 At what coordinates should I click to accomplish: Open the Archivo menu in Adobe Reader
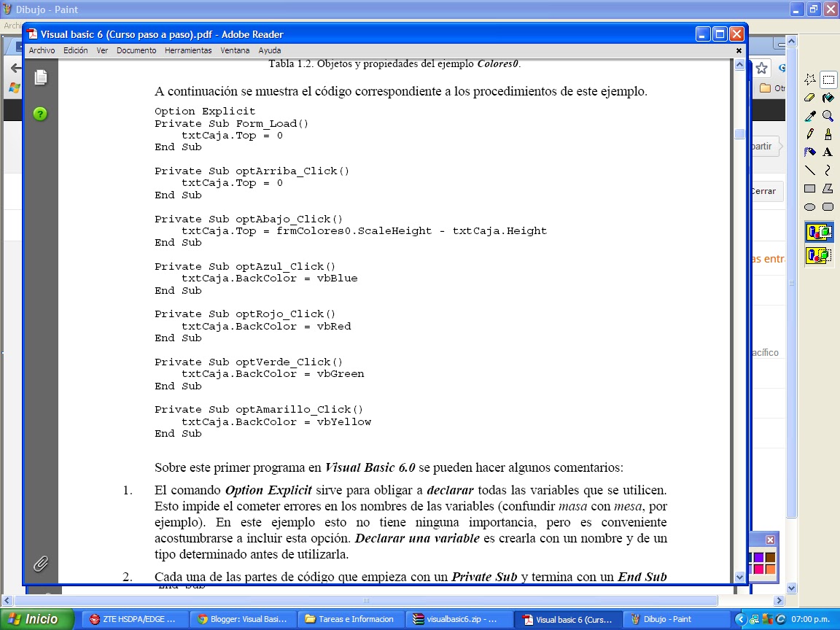tap(42, 50)
